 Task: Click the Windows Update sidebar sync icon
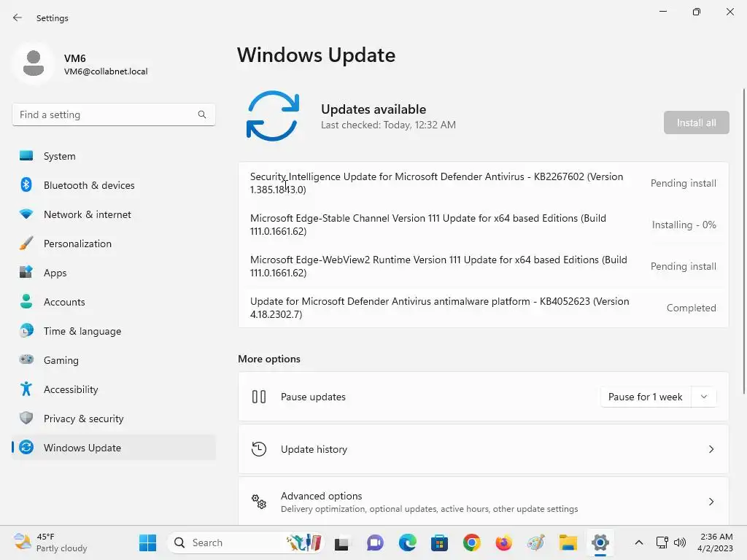click(x=26, y=447)
